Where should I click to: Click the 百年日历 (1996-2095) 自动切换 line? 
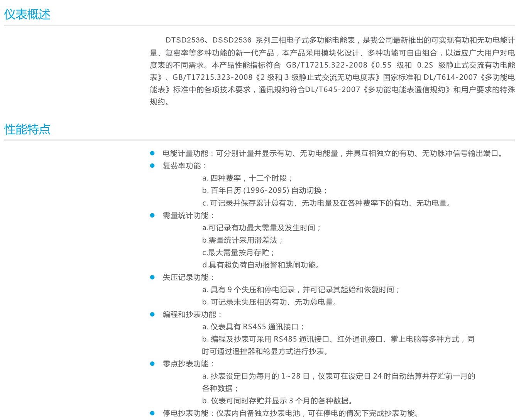tap(265, 191)
